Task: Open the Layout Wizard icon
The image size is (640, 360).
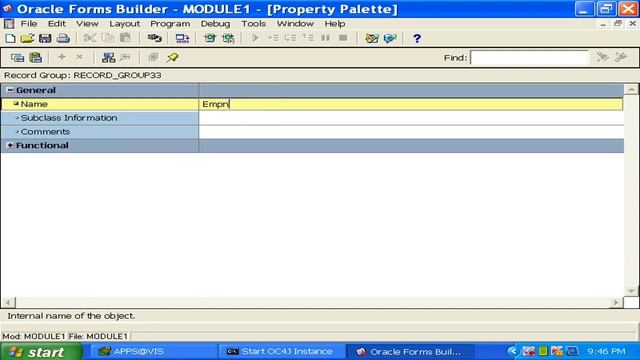Action: coord(371,38)
